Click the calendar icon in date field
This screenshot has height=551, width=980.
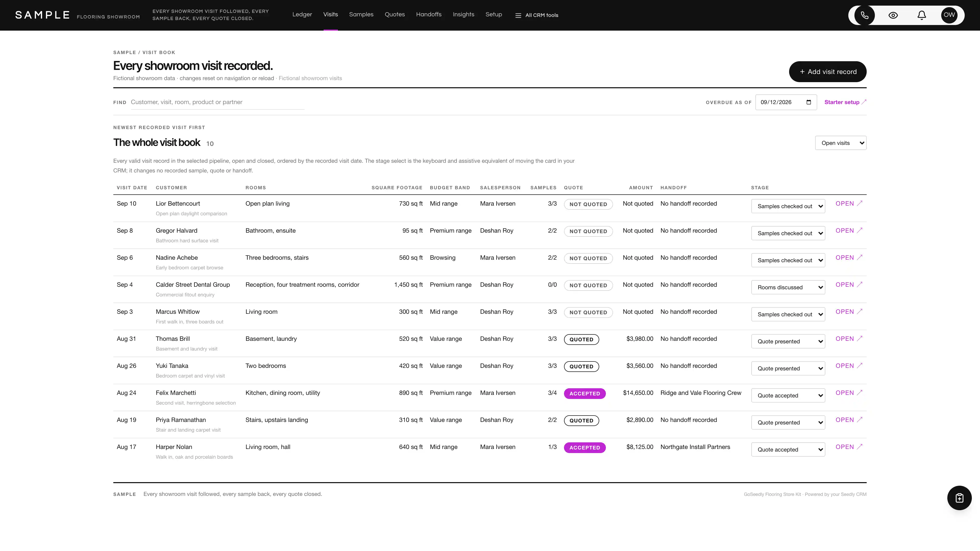click(x=809, y=102)
